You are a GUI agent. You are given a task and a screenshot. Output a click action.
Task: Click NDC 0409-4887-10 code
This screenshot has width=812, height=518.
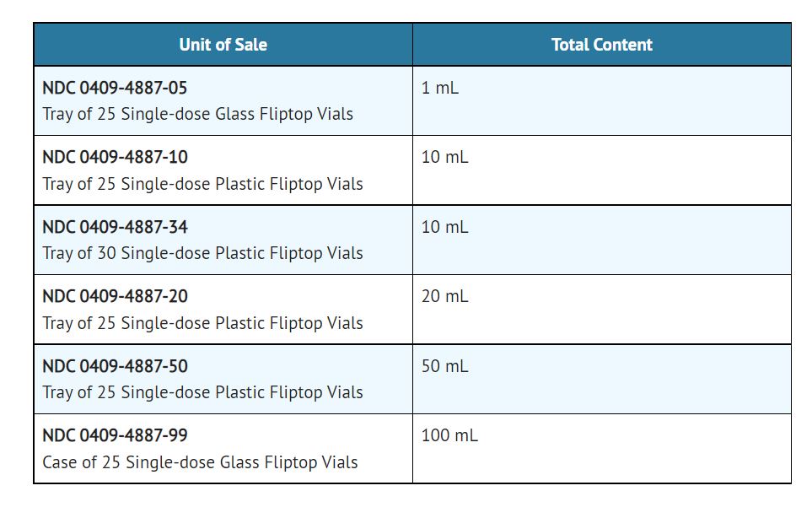[115, 157]
